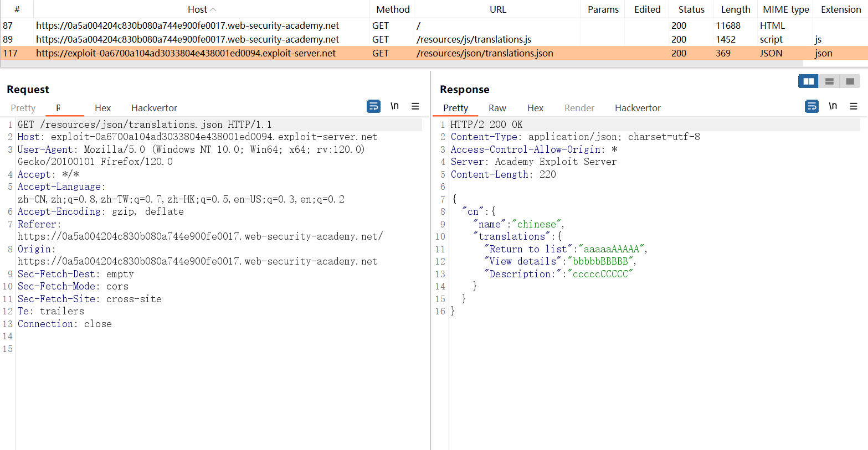The height and width of the screenshot is (450, 868).
Task: Select side-by-side split layout view
Action: click(x=809, y=81)
